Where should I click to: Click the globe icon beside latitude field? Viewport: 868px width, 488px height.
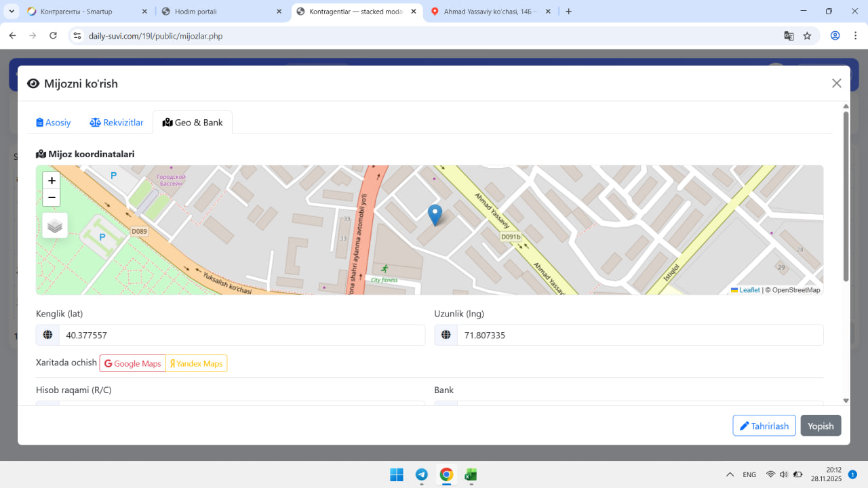click(47, 335)
